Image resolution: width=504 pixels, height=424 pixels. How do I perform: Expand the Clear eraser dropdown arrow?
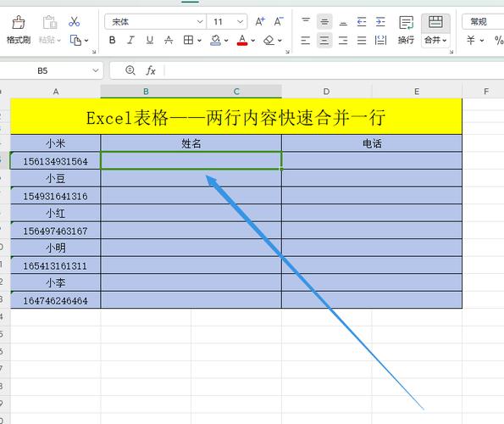tap(280, 41)
